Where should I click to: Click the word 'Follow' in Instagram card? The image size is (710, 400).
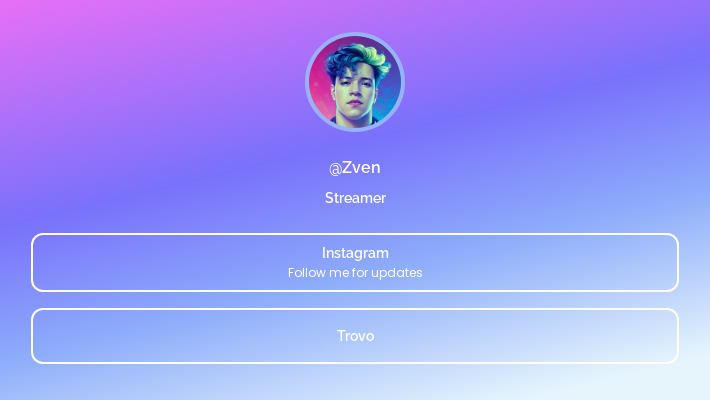303,273
